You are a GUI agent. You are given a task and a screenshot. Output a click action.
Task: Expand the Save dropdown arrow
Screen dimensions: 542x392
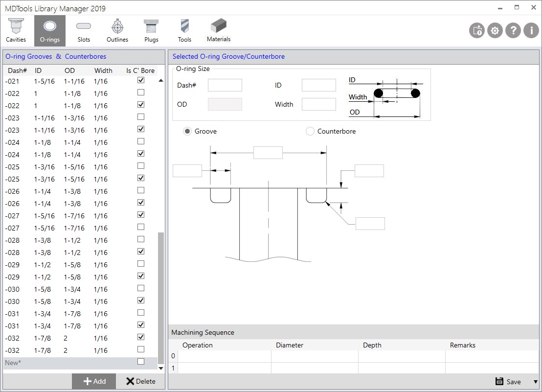tap(535, 382)
